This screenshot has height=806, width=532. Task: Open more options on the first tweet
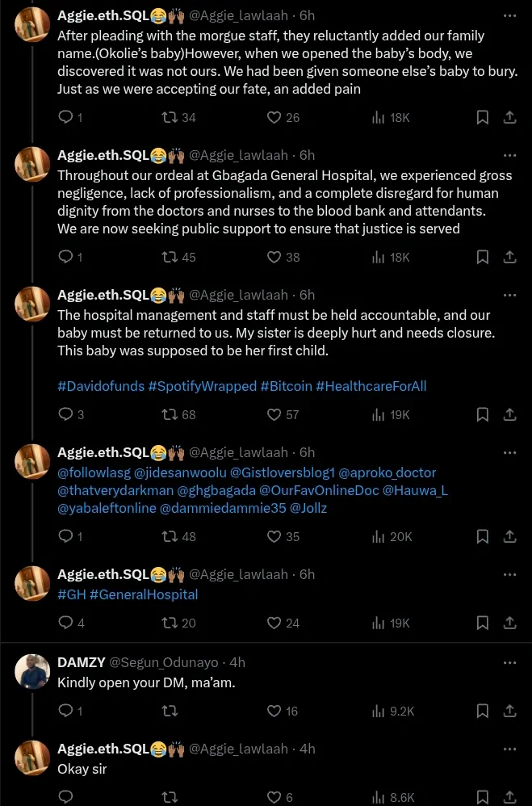[509, 15]
